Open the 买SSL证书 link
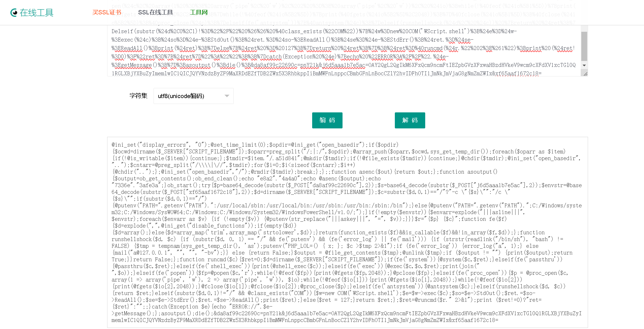This screenshot has height=329, width=644. coord(107,12)
